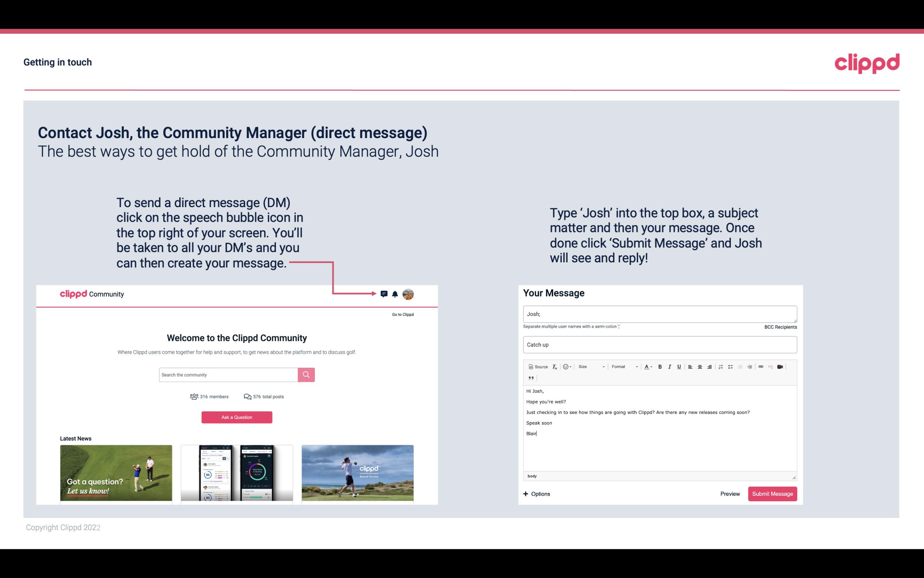Image resolution: width=924 pixels, height=578 pixels.
Task: Click the blockquote quotation mark icon
Action: (530, 378)
